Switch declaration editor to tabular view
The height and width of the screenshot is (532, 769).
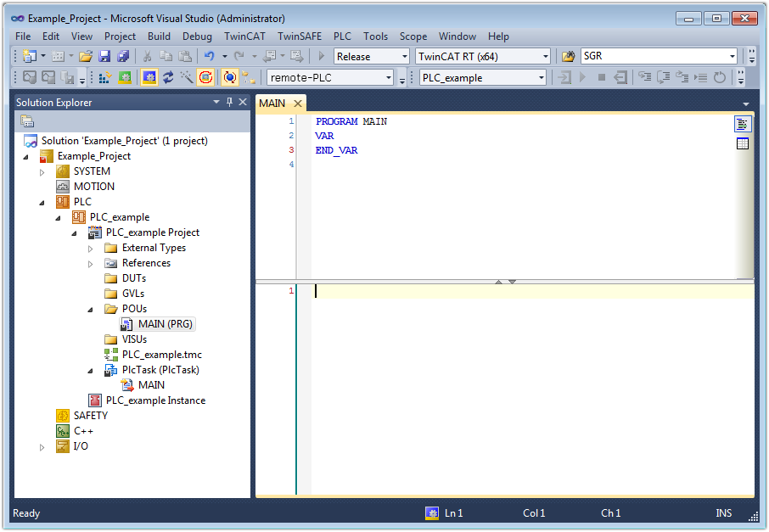[743, 143]
